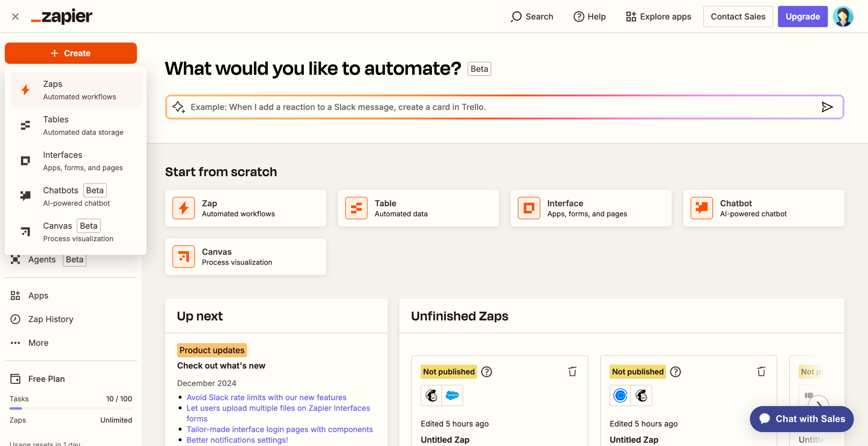Click the send arrow in the automation prompt box
This screenshot has width=868, height=446.
(x=827, y=107)
